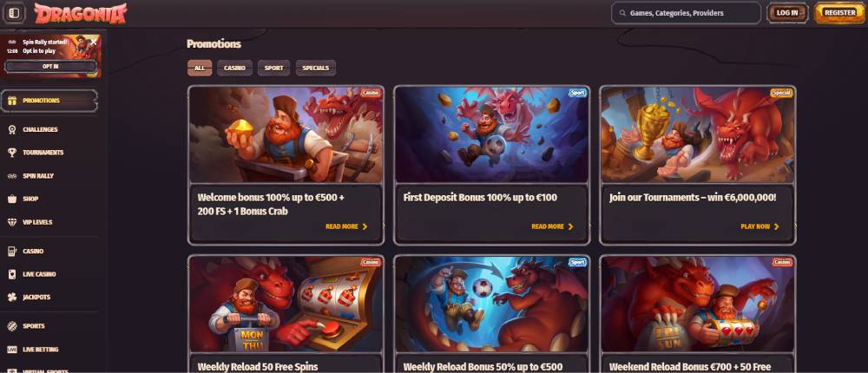Open Shop via its basket icon
Viewport: 868px width, 373px height.
tap(12, 199)
